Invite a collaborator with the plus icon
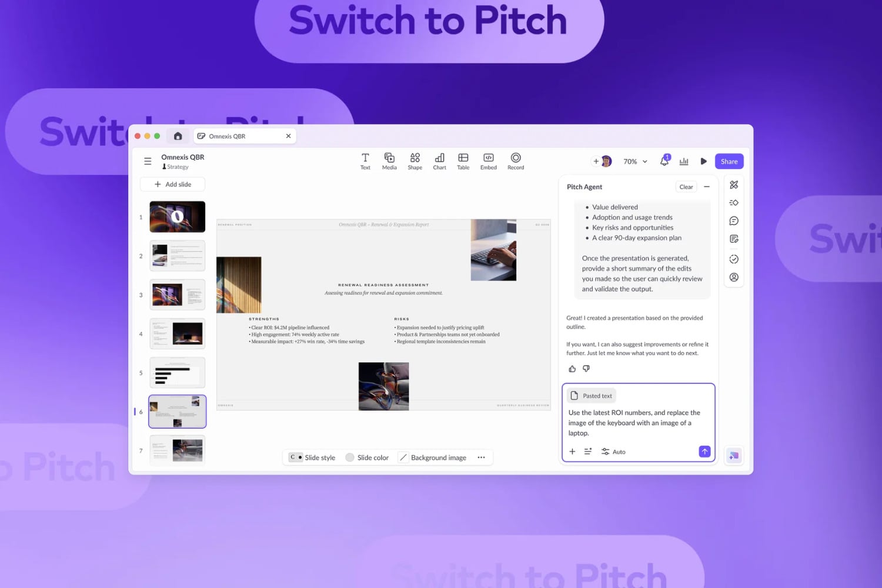Screen dimensions: 882x588 pyautogui.click(x=596, y=161)
